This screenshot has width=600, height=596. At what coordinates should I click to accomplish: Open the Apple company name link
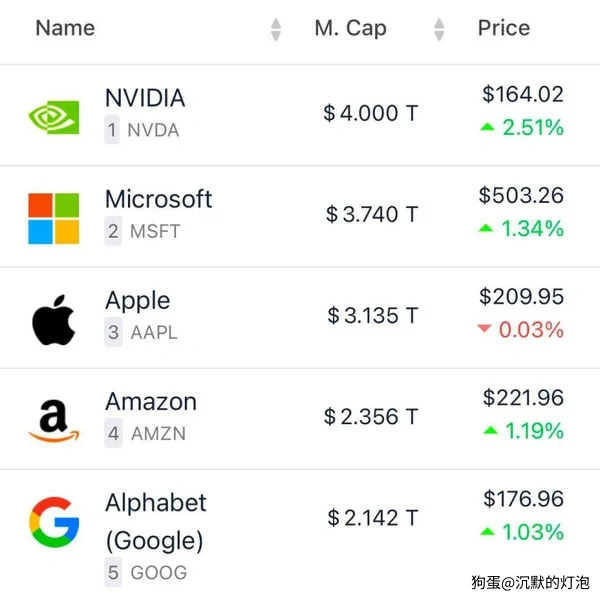137,300
